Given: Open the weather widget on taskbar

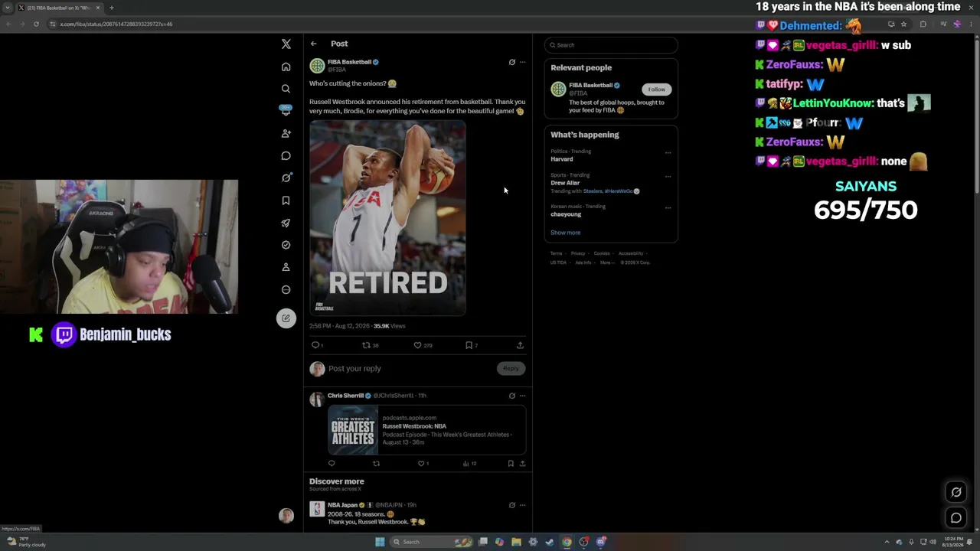Looking at the screenshot, I should point(28,542).
